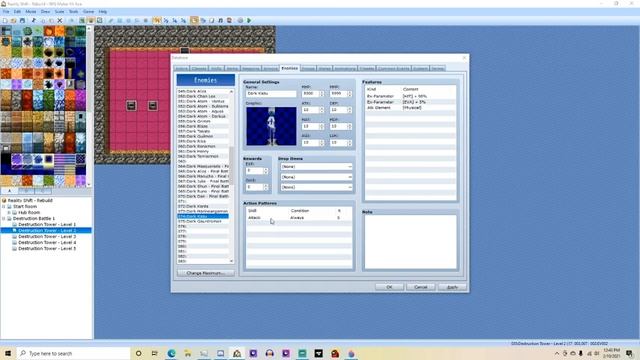Open the Windows Start menu
This screenshot has height=360, width=640.
(8, 353)
